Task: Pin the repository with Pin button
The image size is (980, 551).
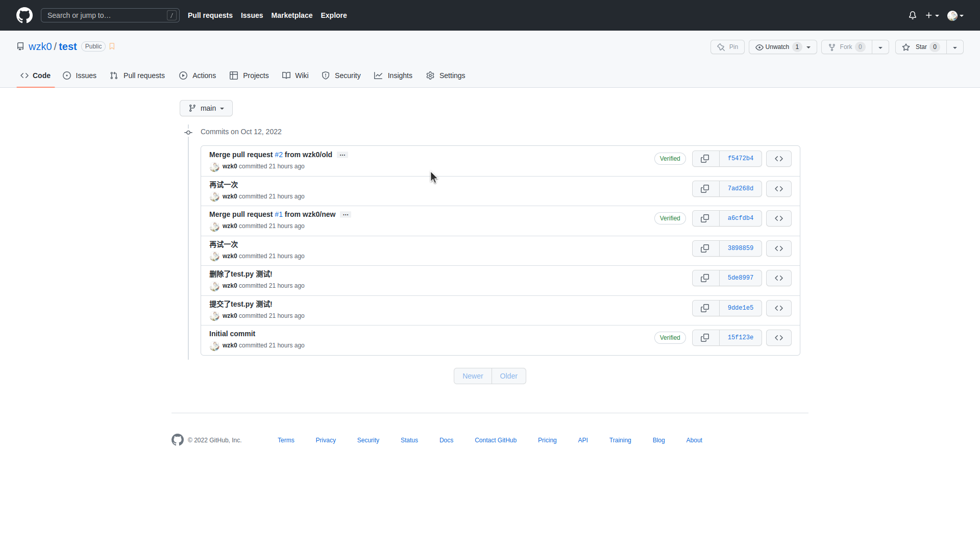Action: coord(727,47)
